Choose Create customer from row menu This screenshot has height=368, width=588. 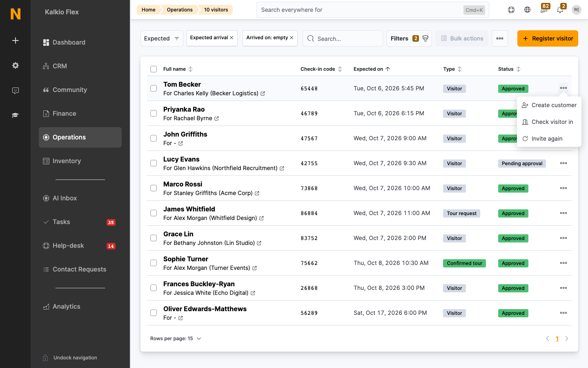point(549,105)
